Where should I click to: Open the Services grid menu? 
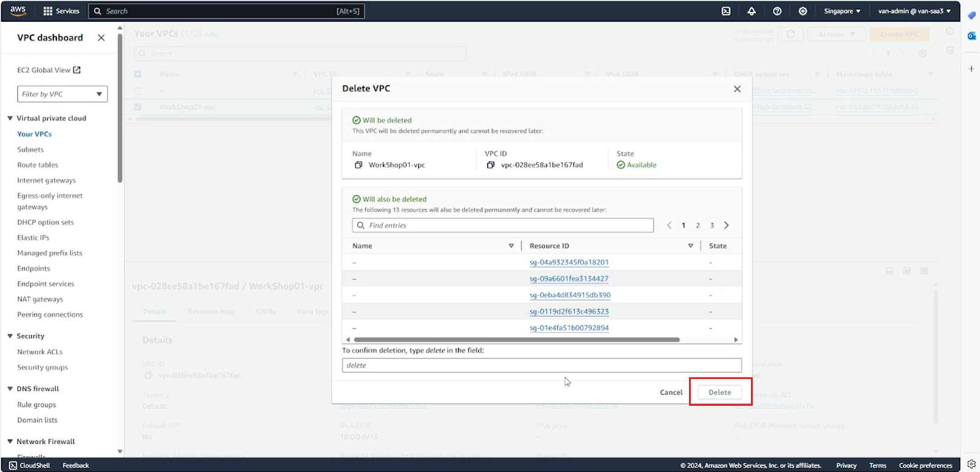click(61, 11)
